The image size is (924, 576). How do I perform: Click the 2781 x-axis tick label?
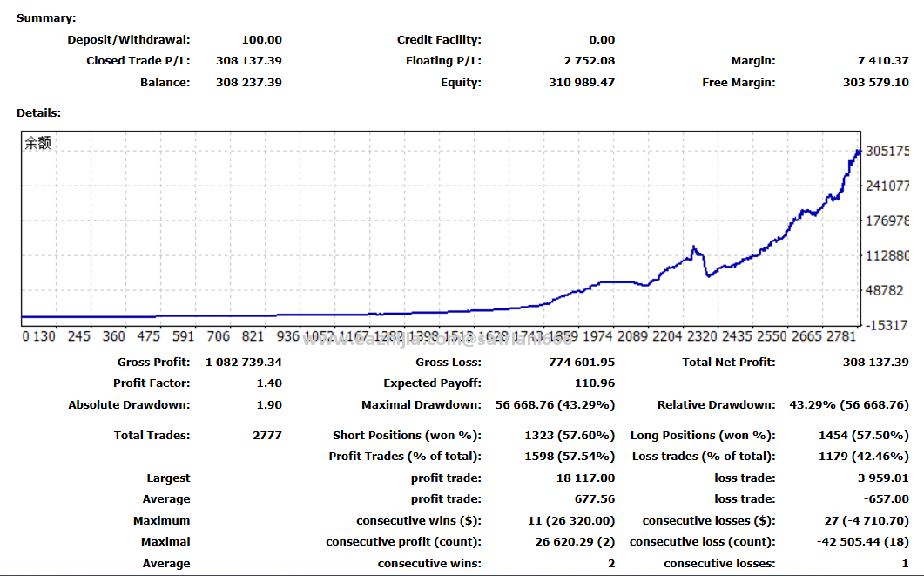[x=841, y=336]
